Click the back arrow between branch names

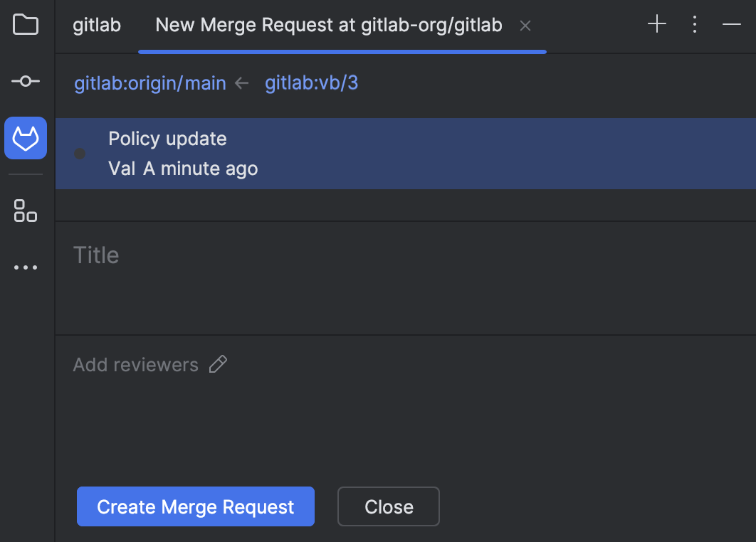pyautogui.click(x=241, y=83)
